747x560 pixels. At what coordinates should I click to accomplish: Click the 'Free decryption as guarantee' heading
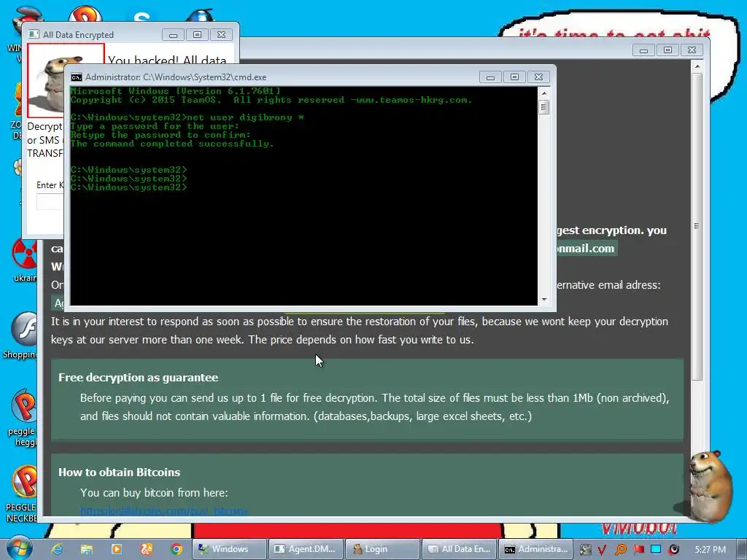click(138, 378)
